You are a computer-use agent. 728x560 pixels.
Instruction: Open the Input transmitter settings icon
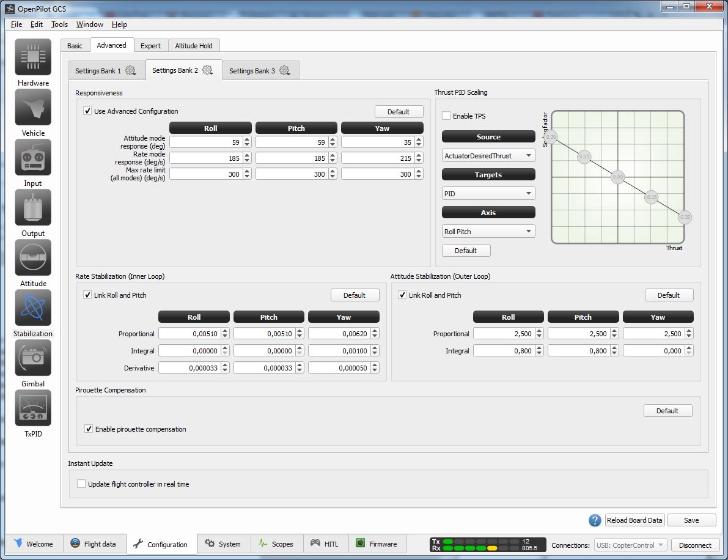coord(33,158)
